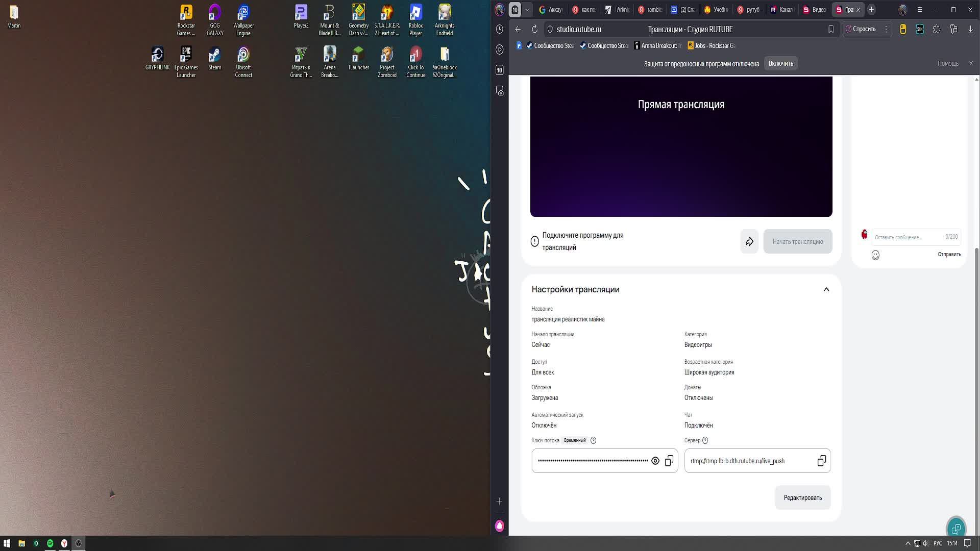Click the share arrow next to Начать трансляцию
980x551 pixels.
749,241
